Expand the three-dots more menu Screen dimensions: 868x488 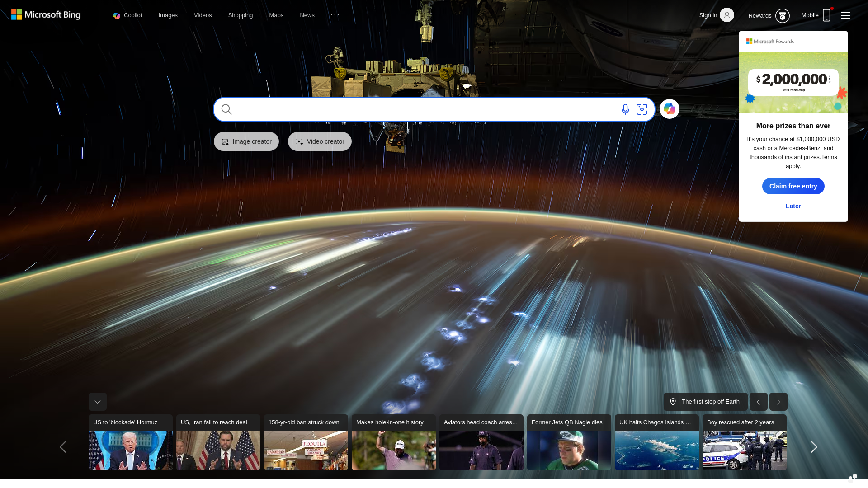pos(335,15)
